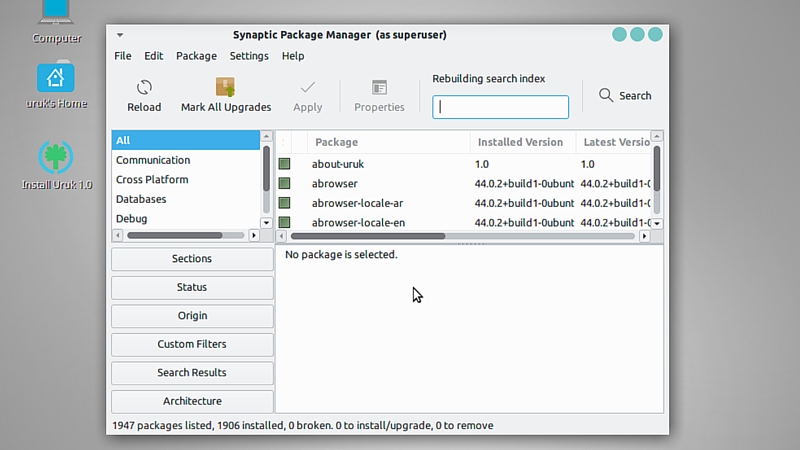Sort by the Installed Version column header

click(522, 142)
